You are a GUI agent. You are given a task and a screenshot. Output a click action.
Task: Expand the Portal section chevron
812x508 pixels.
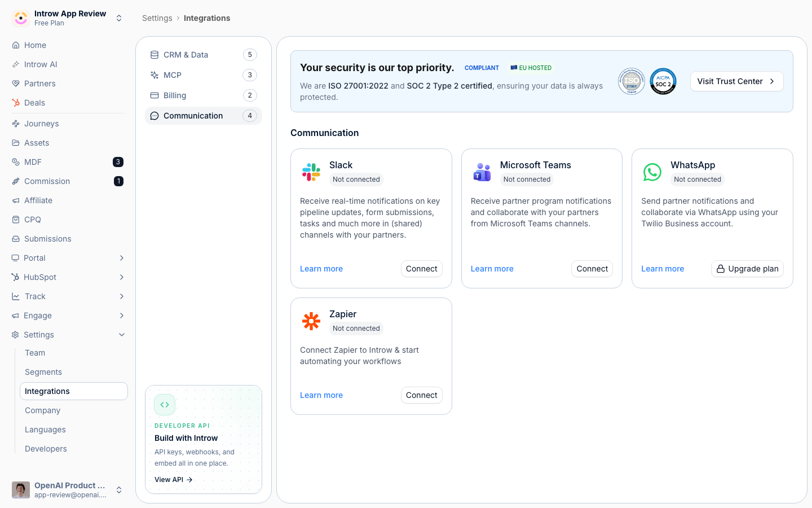(x=122, y=258)
